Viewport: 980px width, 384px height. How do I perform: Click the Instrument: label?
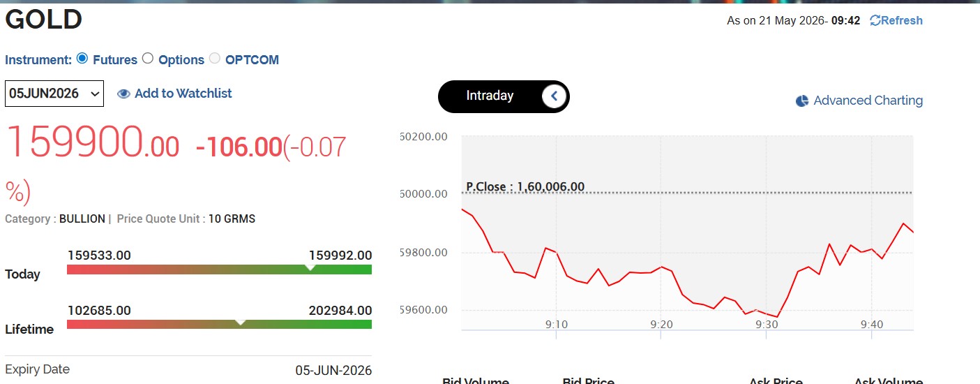point(38,60)
